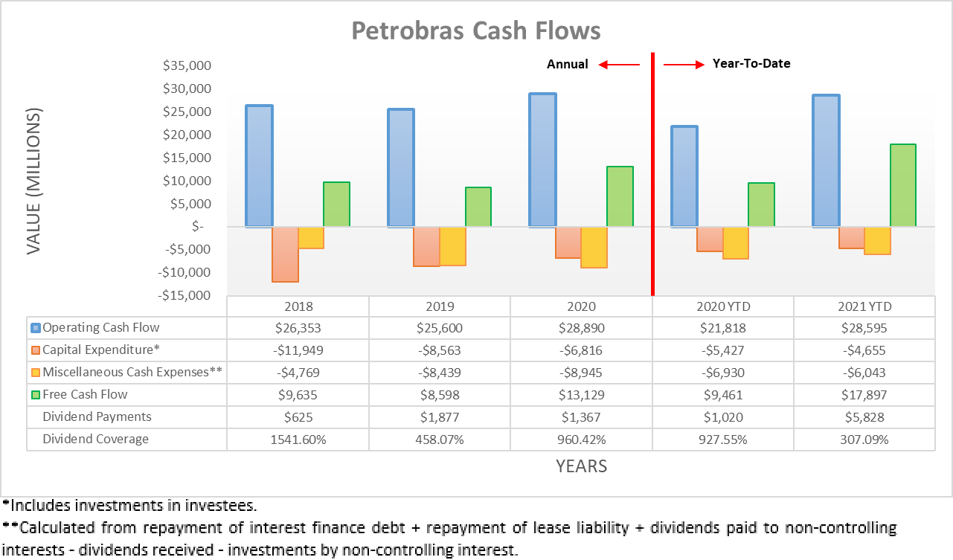Select the $8,598 cell
This screenshot has height=560, width=953.
(x=440, y=395)
